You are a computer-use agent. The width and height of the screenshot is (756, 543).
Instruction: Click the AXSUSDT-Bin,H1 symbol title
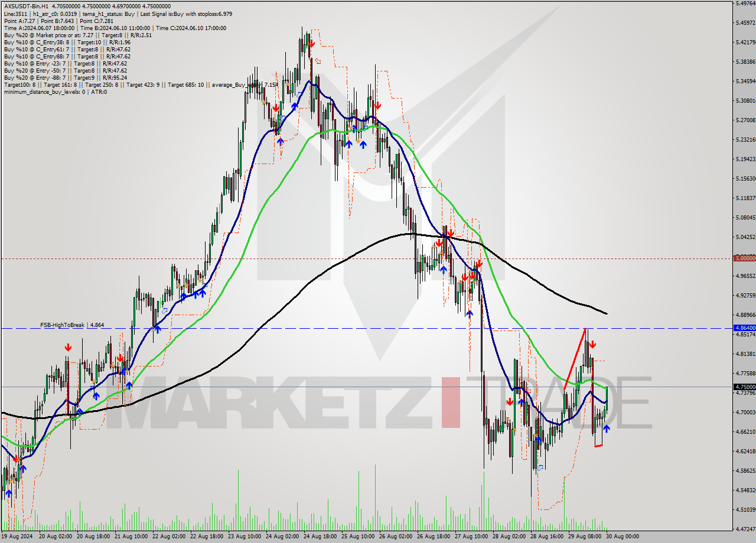point(26,6)
